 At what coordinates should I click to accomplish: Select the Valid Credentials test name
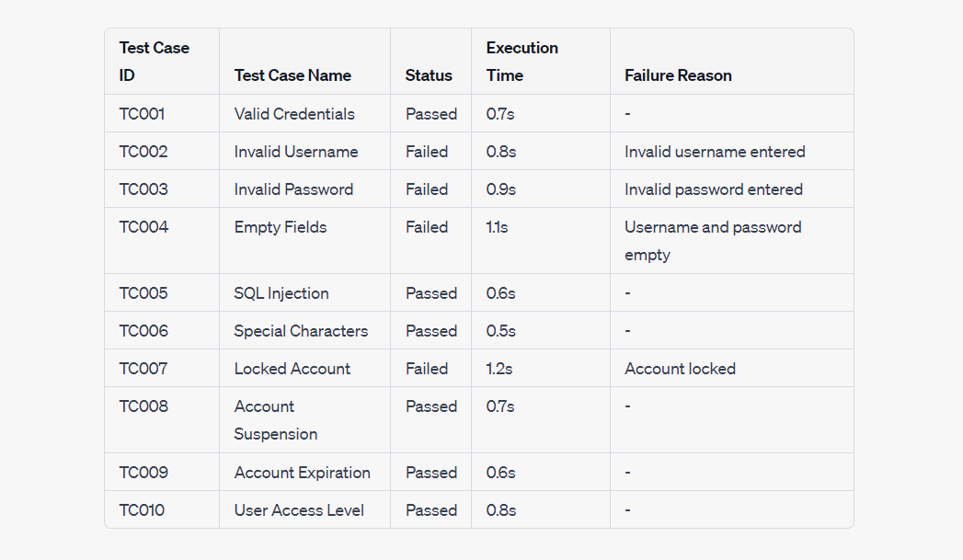point(294,114)
